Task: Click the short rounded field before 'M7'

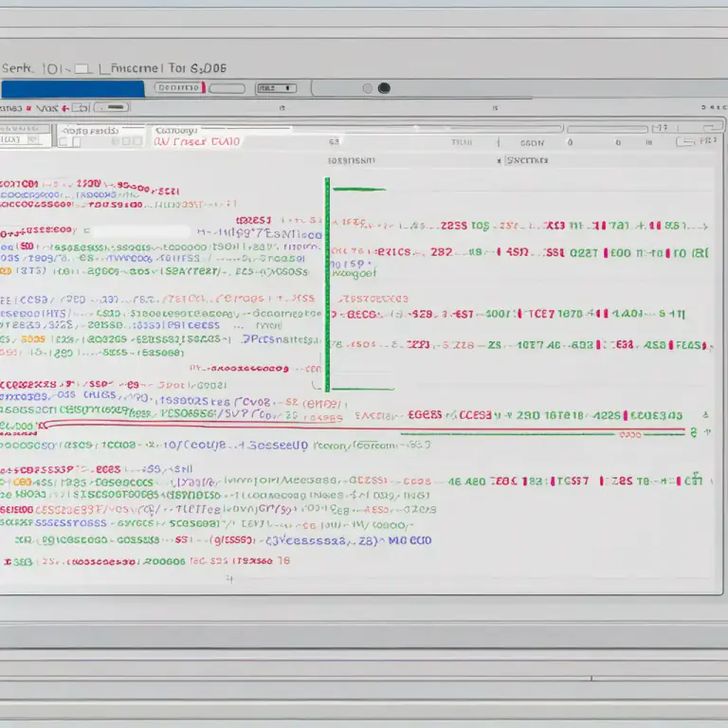Action: [608, 129]
